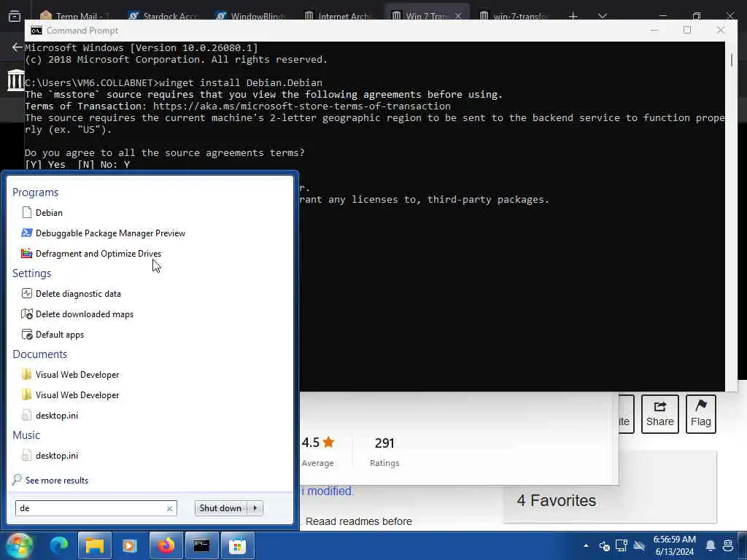Screen dimensions: 747x560
Task: Click the speaker volume tray icon
Action: coord(605,545)
